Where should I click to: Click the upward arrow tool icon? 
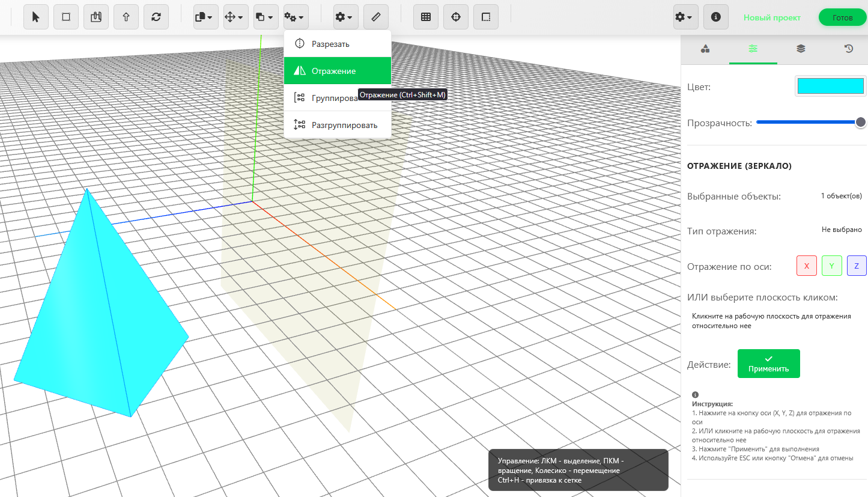pos(126,17)
